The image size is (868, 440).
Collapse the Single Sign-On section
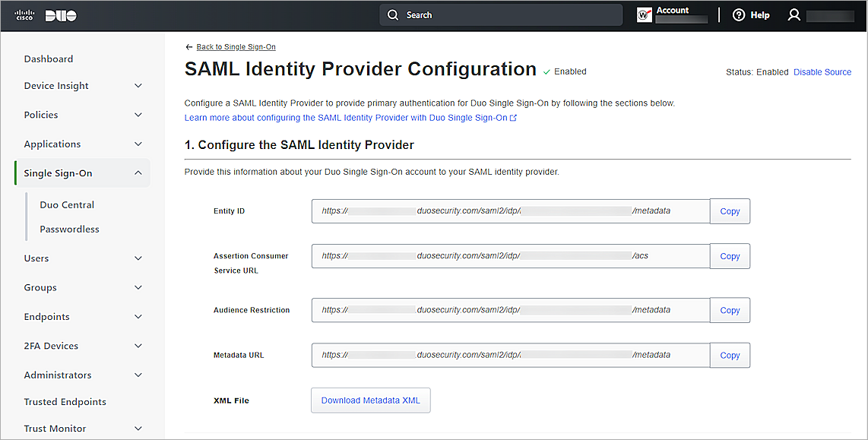(138, 173)
